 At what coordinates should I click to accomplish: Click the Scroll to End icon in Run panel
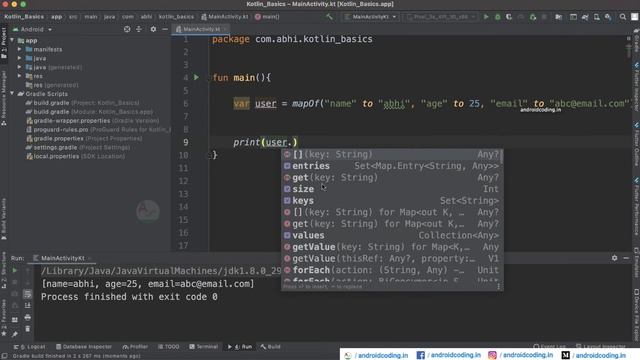coord(27,305)
